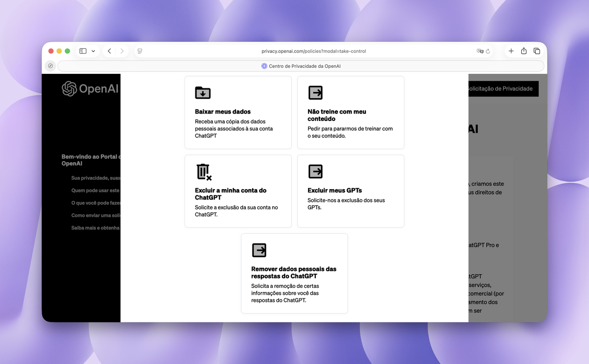This screenshot has height=364, width=589.
Task: Click the arrow icon above Não treine com meu conteúdo
Action: (x=316, y=93)
